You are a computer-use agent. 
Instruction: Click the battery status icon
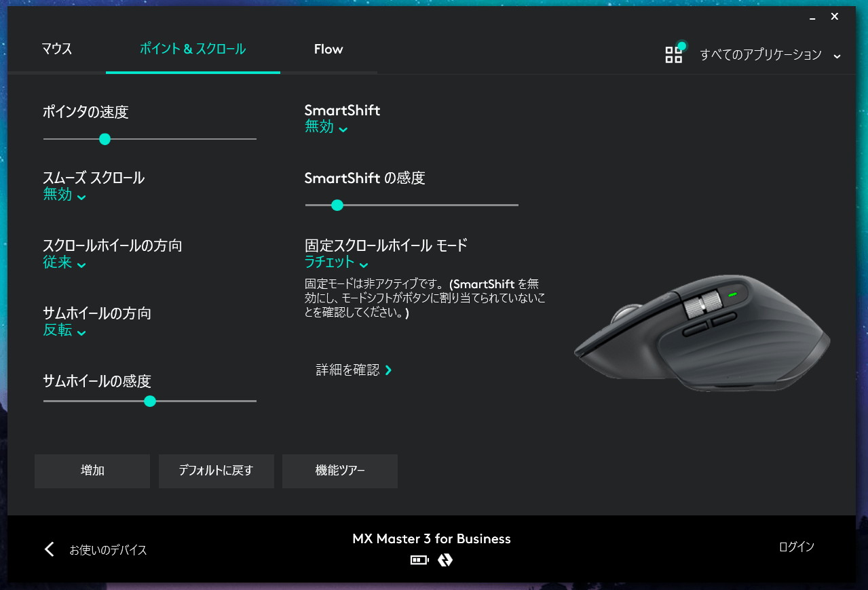coord(419,560)
